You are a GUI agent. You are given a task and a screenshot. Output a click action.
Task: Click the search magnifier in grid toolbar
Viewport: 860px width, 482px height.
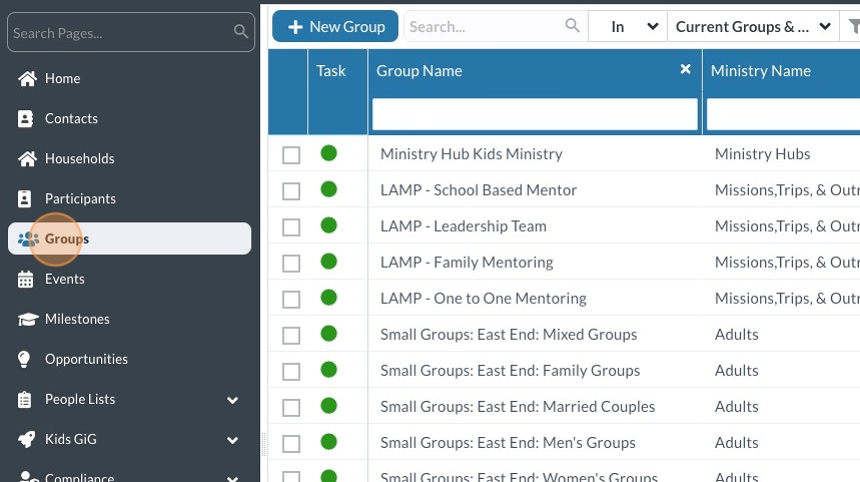(572, 26)
